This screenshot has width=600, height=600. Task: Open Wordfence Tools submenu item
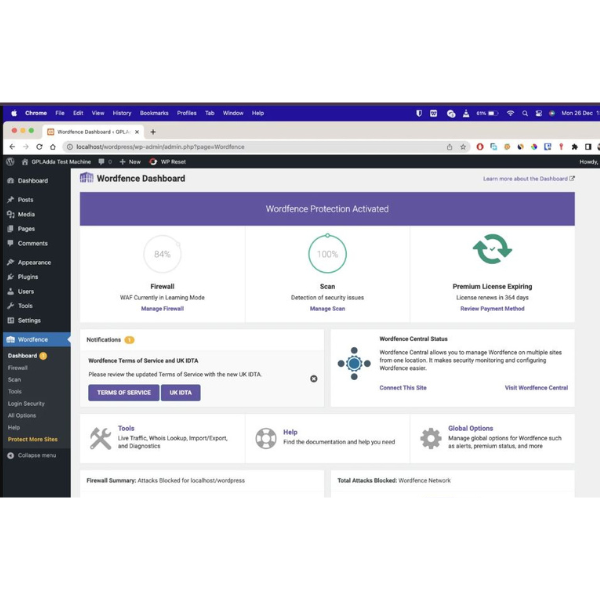pyautogui.click(x=15, y=392)
